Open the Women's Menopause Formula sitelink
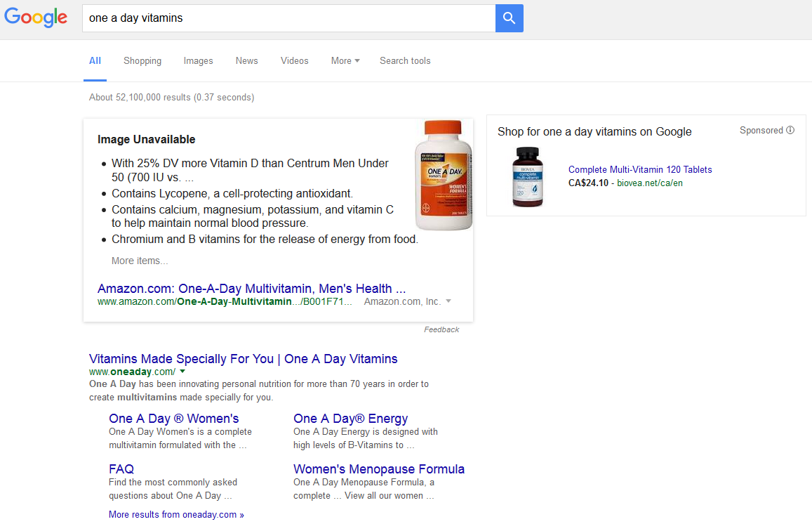Viewport: 812px width, 524px height. pyautogui.click(x=379, y=469)
